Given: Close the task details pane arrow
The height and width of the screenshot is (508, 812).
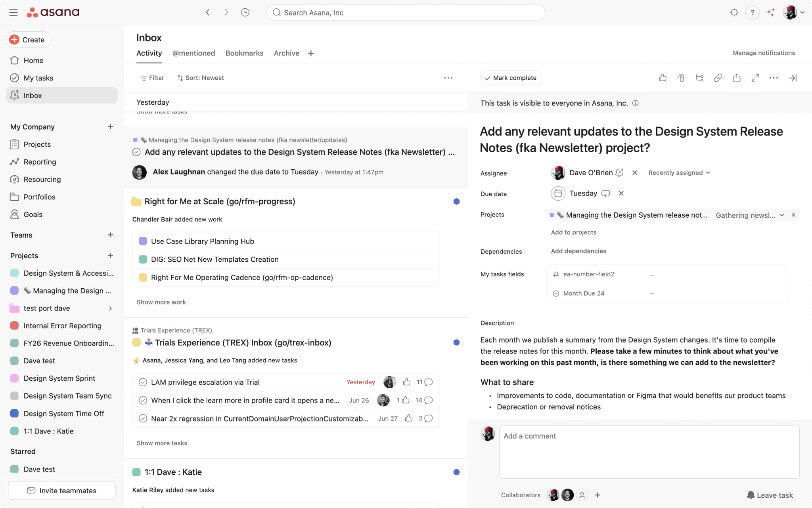Looking at the screenshot, I should click(x=792, y=78).
